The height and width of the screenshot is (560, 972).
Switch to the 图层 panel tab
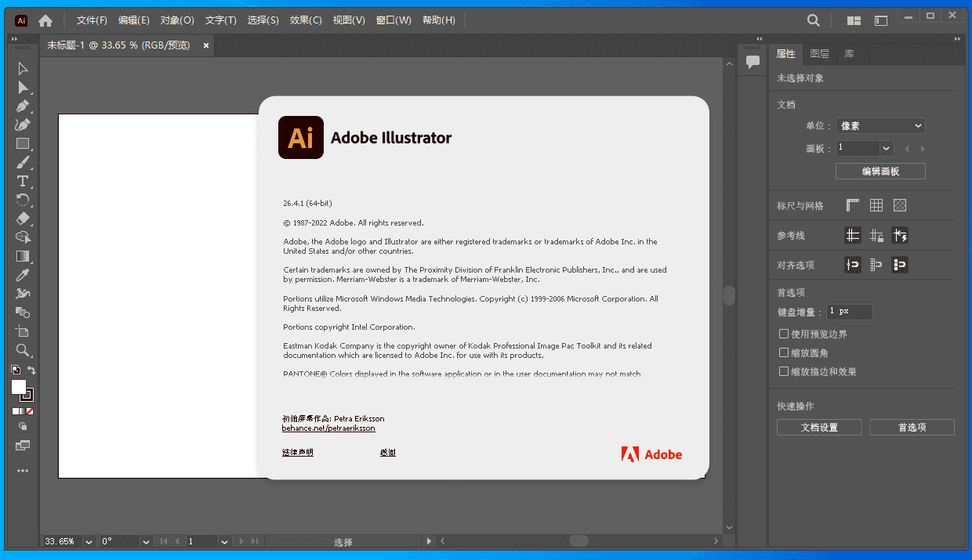819,54
